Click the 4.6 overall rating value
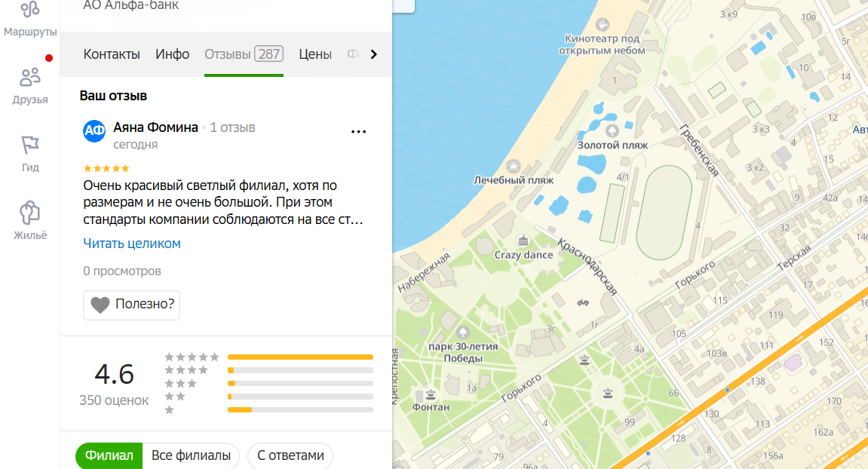This screenshot has height=469, width=868. (x=114, y=374)
